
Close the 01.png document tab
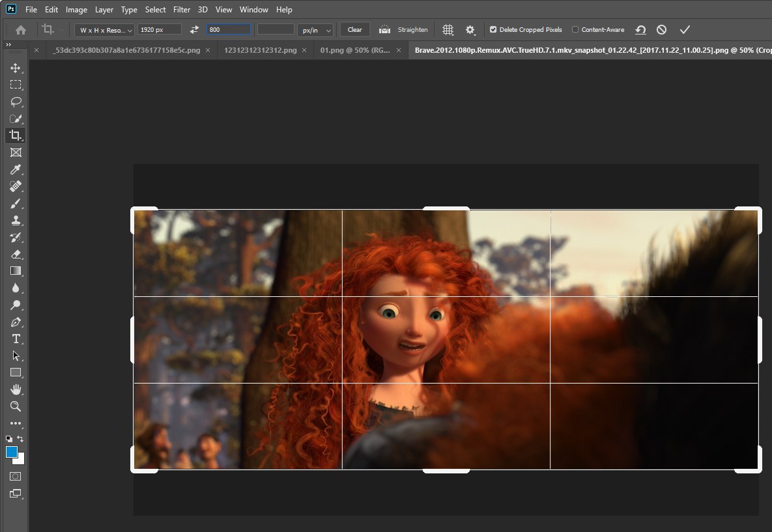(x=399, y=50)
